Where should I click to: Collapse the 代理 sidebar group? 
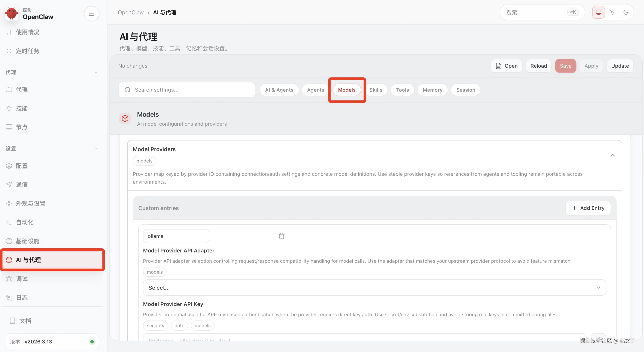pos(96,72)
